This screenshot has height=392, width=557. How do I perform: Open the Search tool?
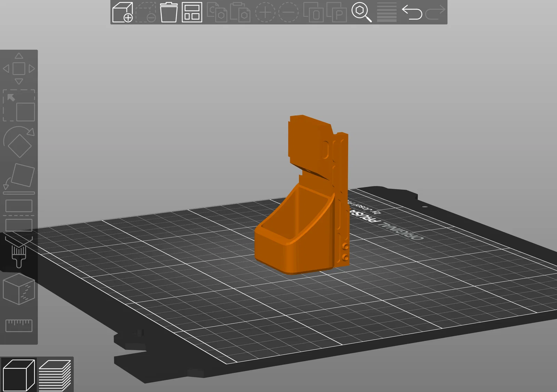[362, 12]
